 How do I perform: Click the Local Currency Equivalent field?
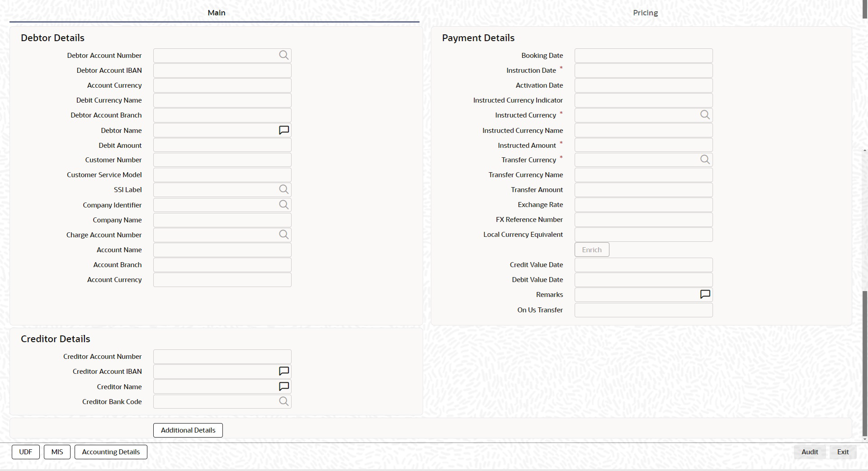point(644,235)
